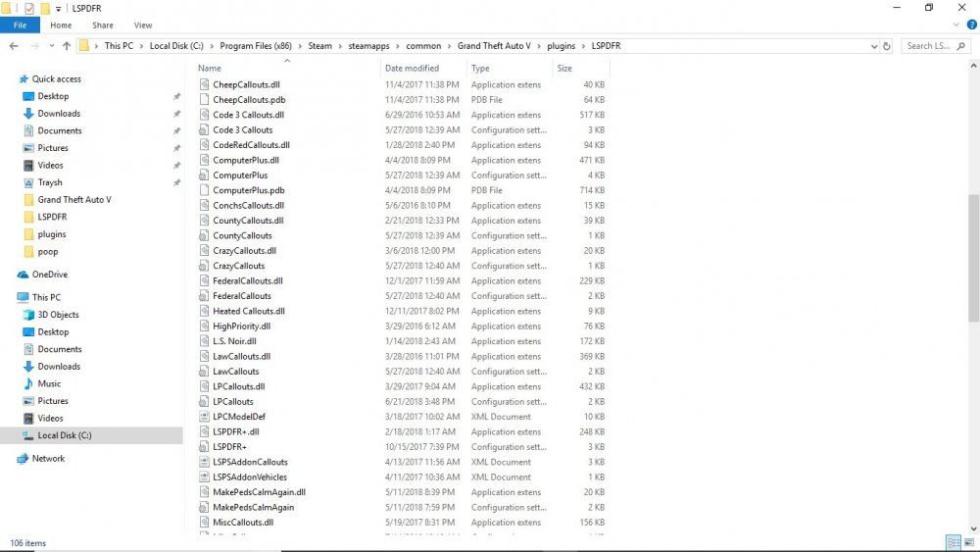The height and width of the screenshot is (552, 980).
Task: Select 3D Objects under This PC
Action: 58,315
